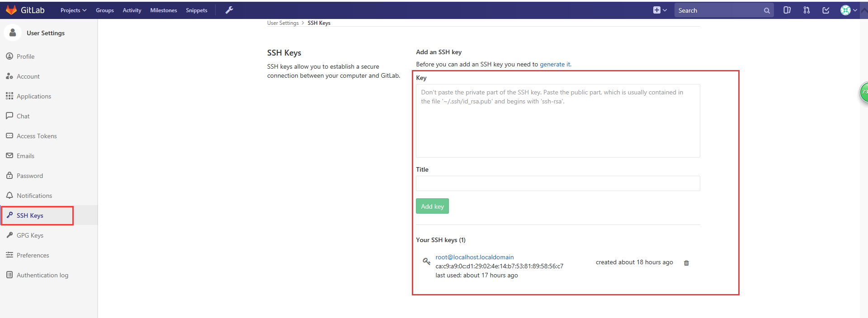Follow the 'generate it' link
This screenshot has height=318, width=868.
pyautogui.click(x=555, y=64)
